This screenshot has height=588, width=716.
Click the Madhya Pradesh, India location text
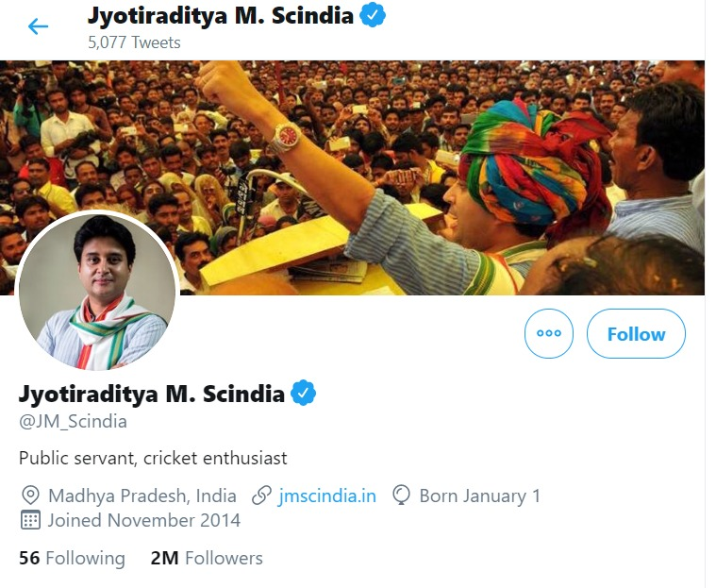(x=142, y=496)
